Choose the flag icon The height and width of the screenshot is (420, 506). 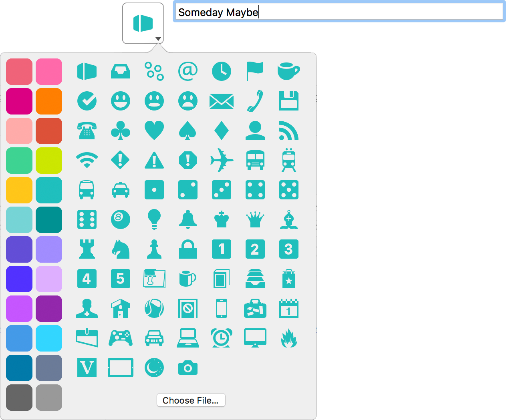click(255, 71)
